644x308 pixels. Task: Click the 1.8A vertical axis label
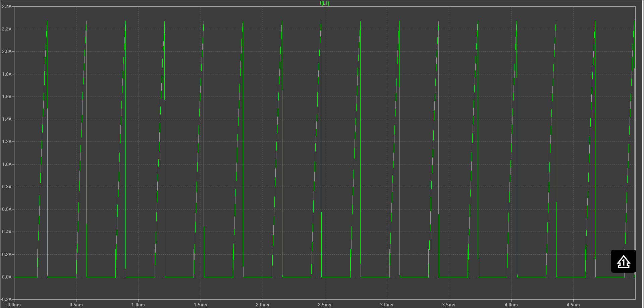point(7,74)
